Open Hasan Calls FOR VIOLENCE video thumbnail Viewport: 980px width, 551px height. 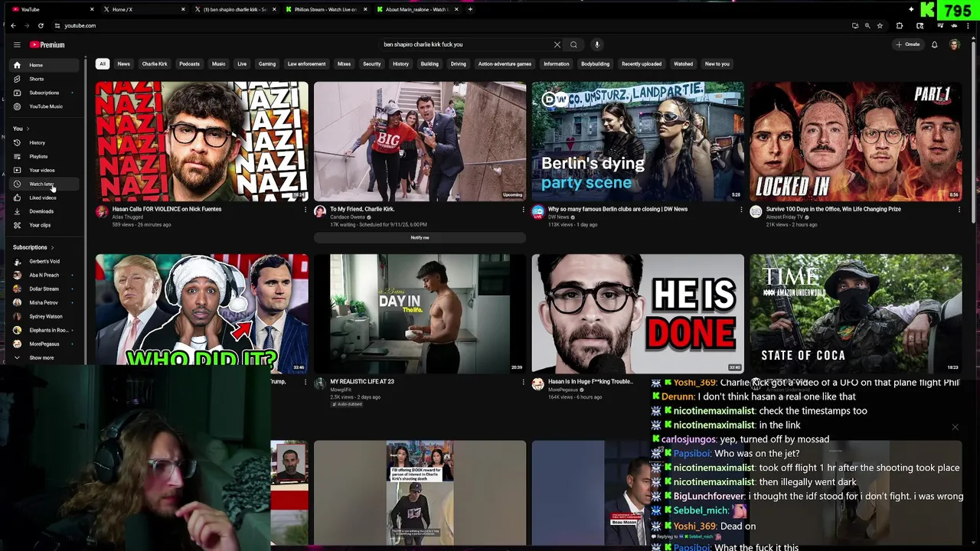click(202, 141)
